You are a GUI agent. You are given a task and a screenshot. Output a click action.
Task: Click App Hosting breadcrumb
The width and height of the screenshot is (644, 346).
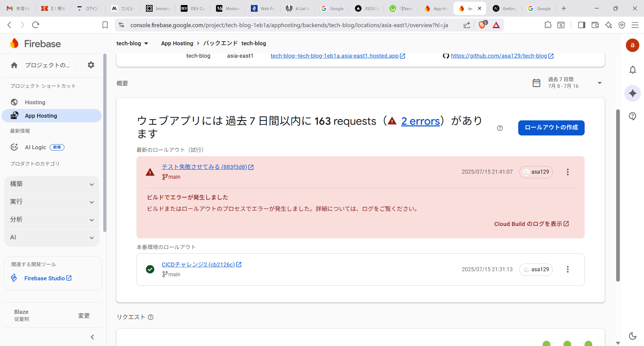177,43
